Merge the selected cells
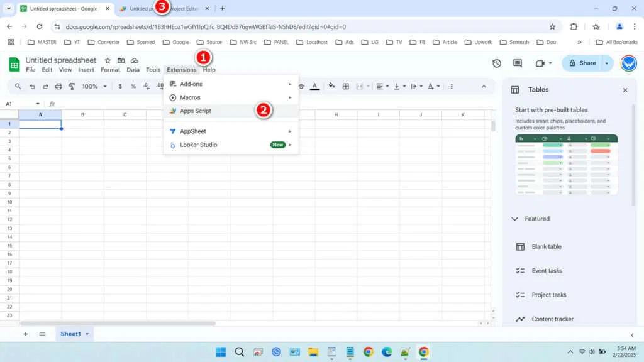 point(360,85)
